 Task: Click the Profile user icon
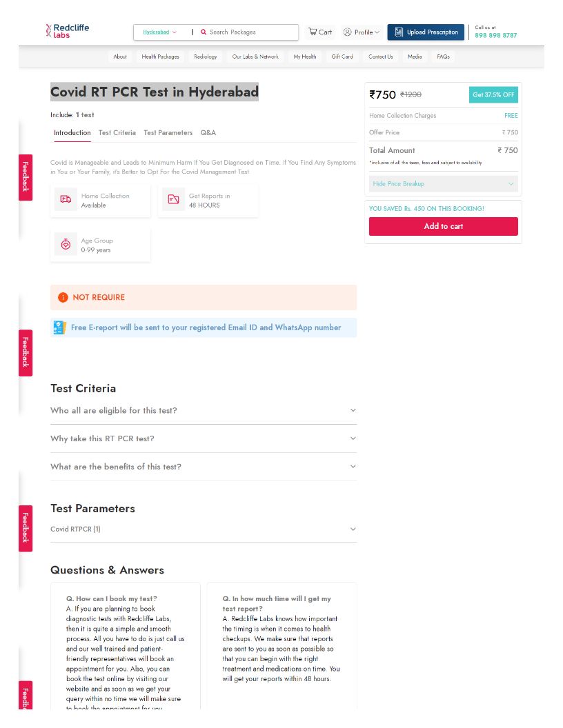pyautogui.click(x=348, y=32)
